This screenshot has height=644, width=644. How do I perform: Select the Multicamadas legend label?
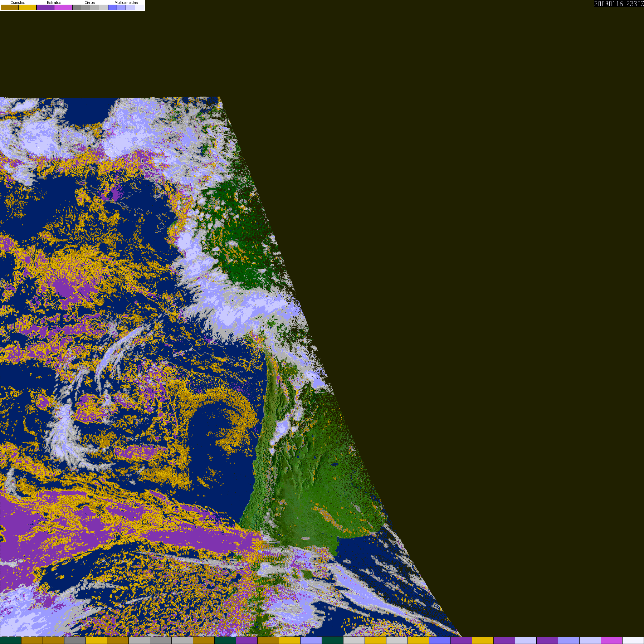[x=126, y=3]
